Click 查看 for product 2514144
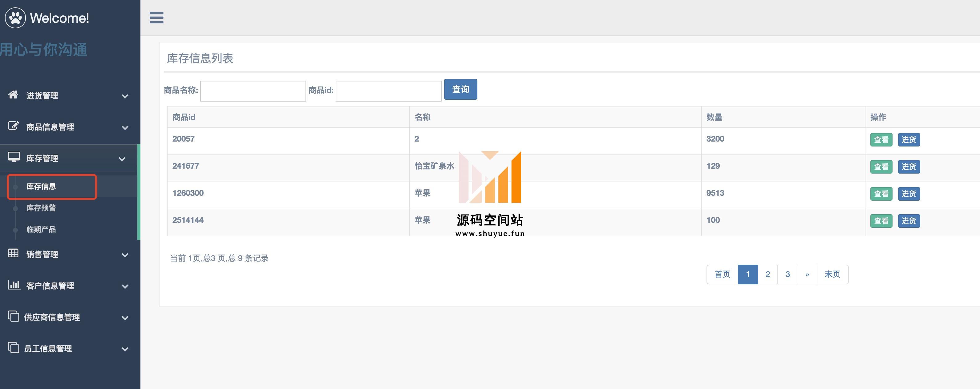The width and height of the screenshot is (980, 389). (x=881, y=221)
